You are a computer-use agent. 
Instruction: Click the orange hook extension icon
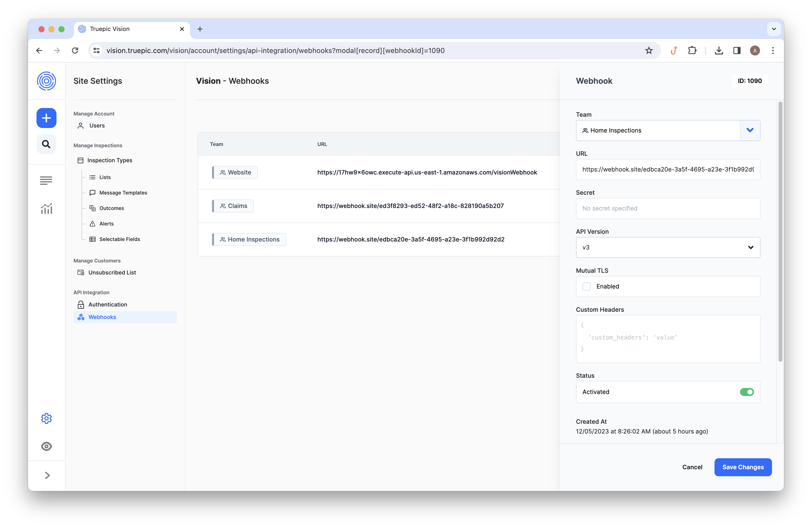point(674,50)
